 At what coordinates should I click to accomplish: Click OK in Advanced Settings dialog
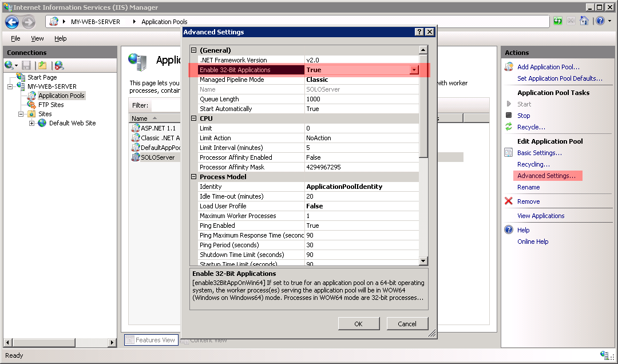coord(359,324)
